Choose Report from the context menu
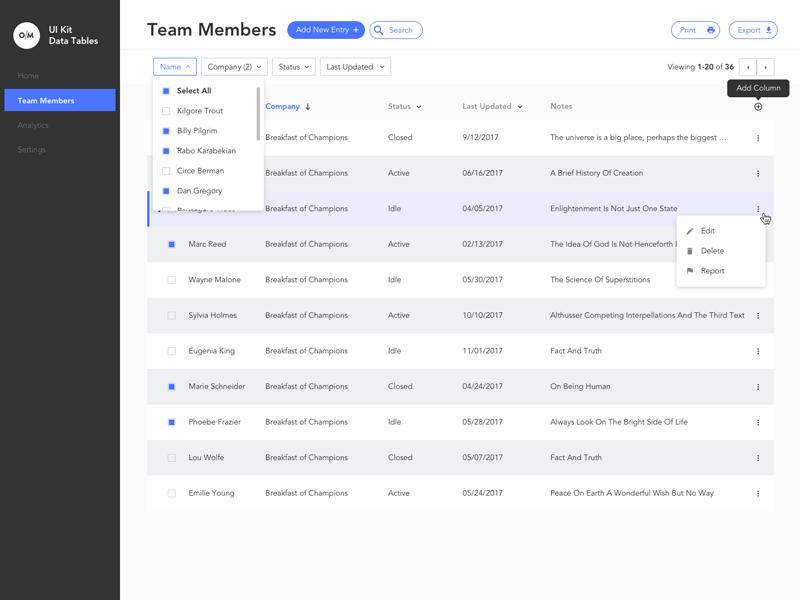 [720, 270]
